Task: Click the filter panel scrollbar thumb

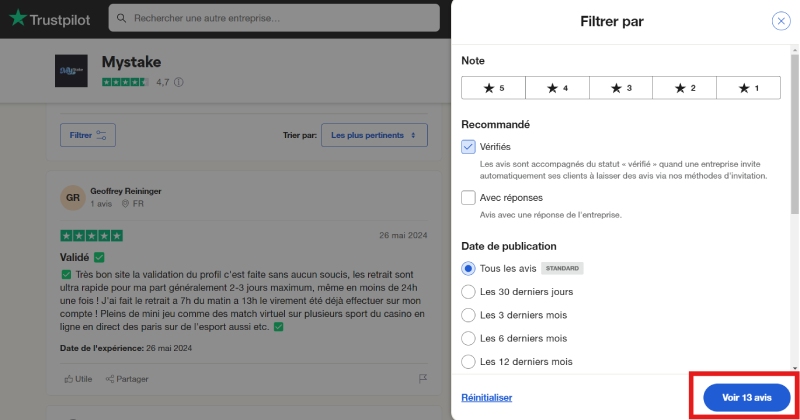Action: pos(794,134)
